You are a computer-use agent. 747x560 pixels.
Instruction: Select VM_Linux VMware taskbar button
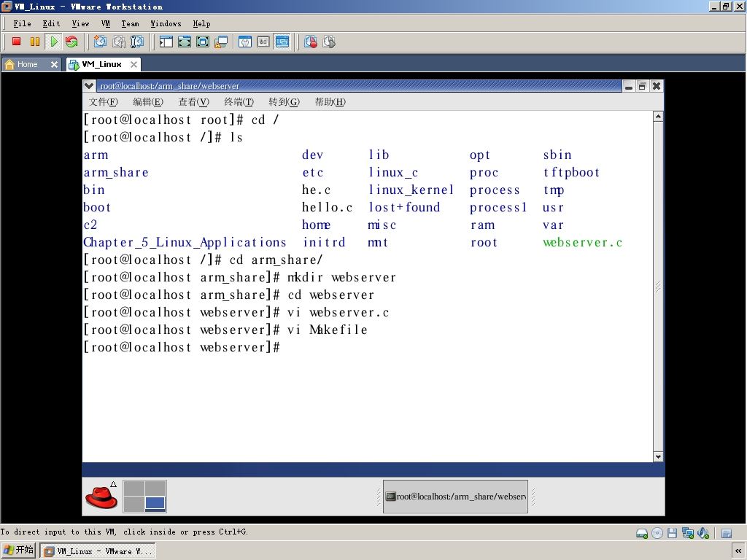[x=97, y=551]
